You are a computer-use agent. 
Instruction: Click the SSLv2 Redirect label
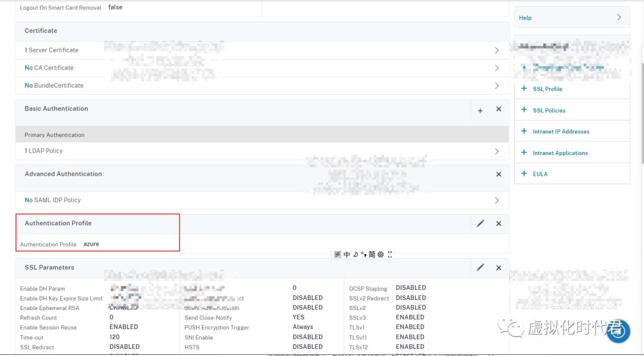[x=369, y=299]
